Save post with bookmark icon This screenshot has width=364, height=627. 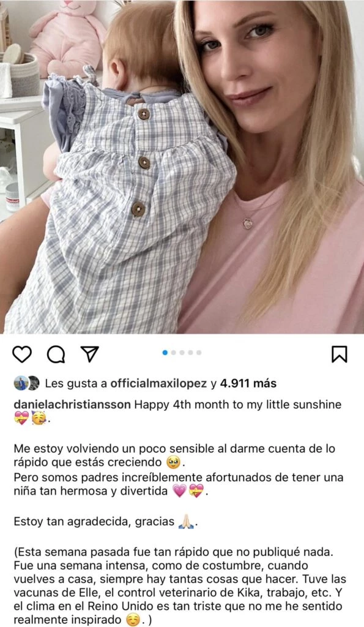pos(340,355)
